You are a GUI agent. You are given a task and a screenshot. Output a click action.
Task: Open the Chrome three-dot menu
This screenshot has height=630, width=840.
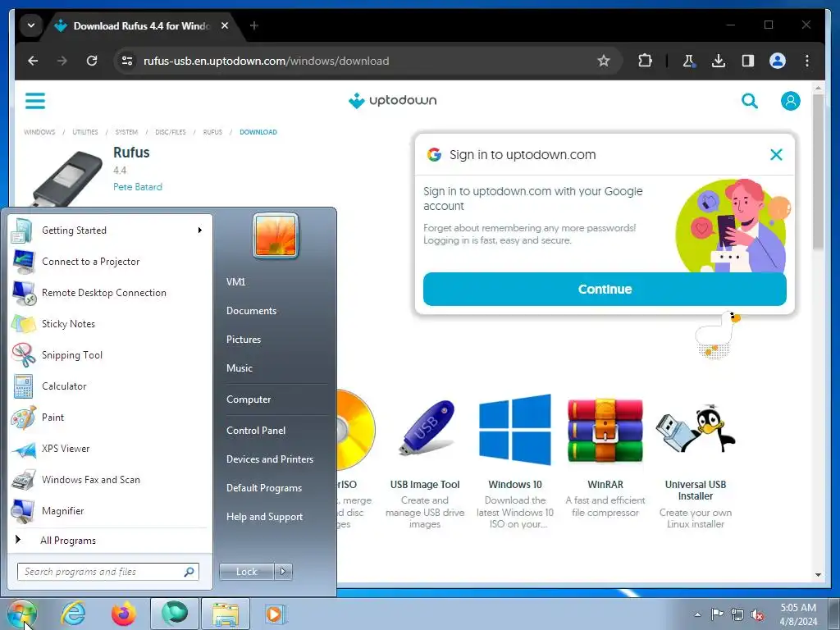coord(807,61)
